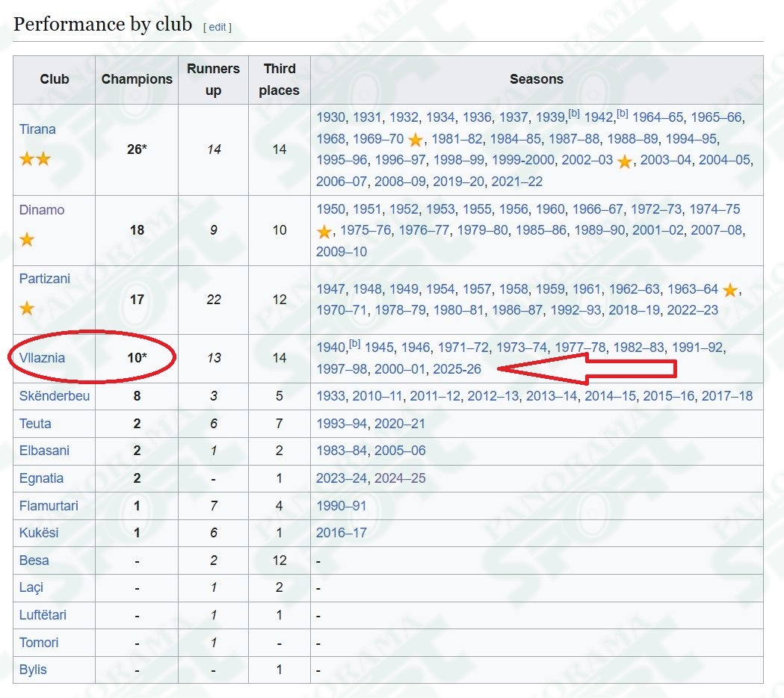
Task: Open the Bylis club link
Action: [x=33, y=670]
